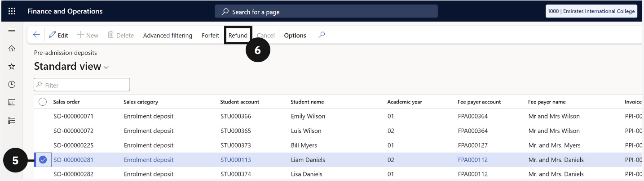Open Enrolment deposit link in selected row
Image resolution: width=644 pixels, height=181 pixels.
[149, 160]
